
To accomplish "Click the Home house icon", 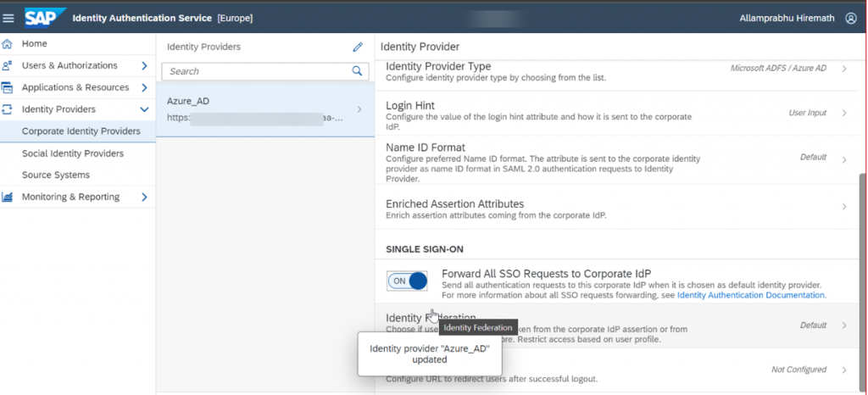I will click(7, 44).
